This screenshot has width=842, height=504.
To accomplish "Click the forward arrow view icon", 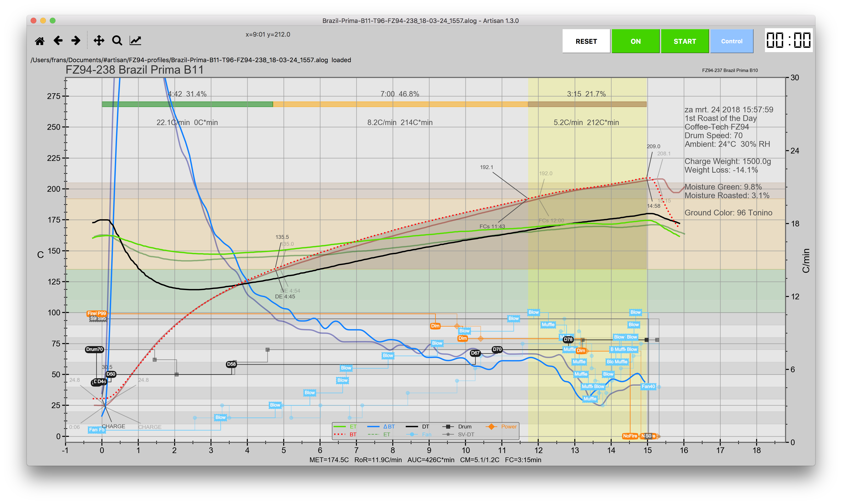I will click(76, 41).
